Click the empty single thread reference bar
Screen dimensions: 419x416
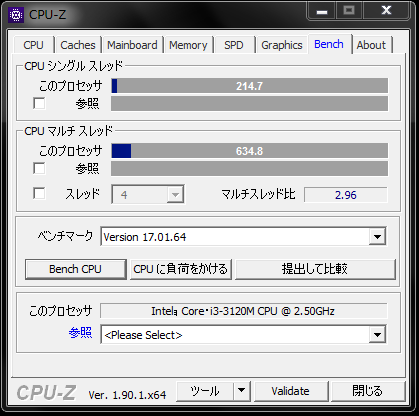tap(249, 103)
